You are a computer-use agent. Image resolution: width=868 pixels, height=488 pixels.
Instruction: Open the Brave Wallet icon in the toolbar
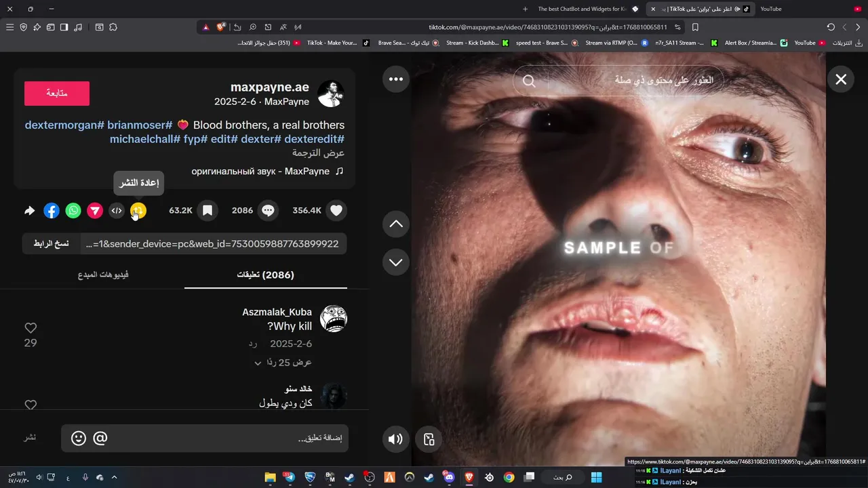tap(50, 27)
